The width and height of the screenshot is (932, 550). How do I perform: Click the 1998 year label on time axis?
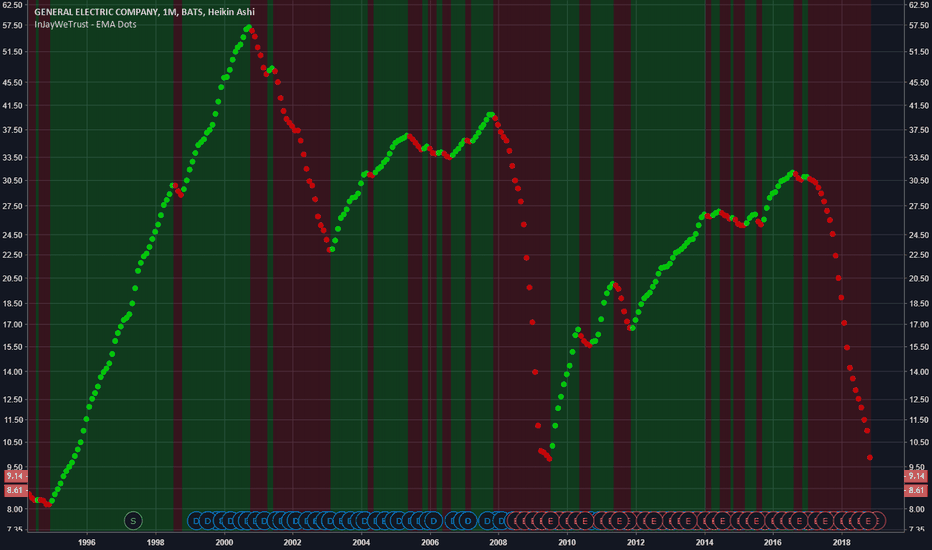pyautogui.click(x=156, y=542)
